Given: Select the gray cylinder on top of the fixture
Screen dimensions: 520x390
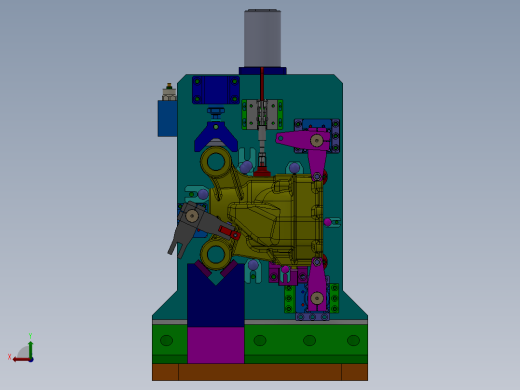Looking at the screenshot, I should click(x=262, y=38).
